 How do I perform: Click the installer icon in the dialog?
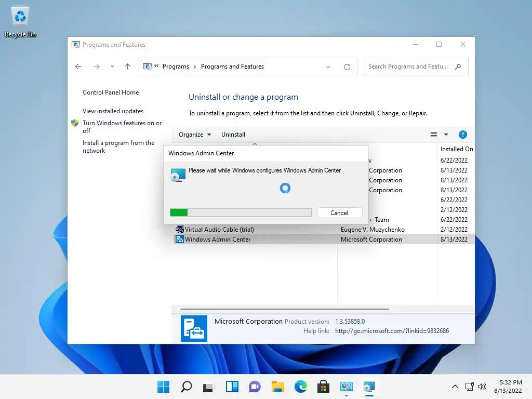tap(178, 175)
